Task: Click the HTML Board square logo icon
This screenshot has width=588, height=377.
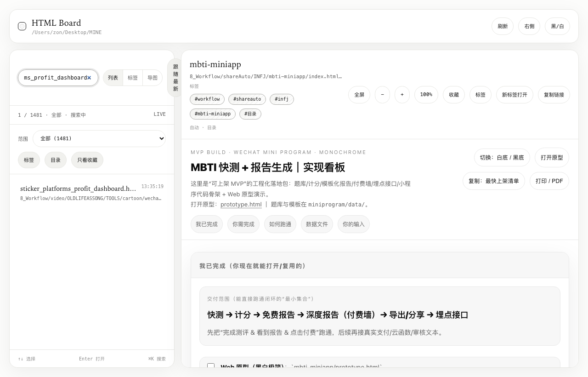Action: pyautogui.click(x=22, y=26)
